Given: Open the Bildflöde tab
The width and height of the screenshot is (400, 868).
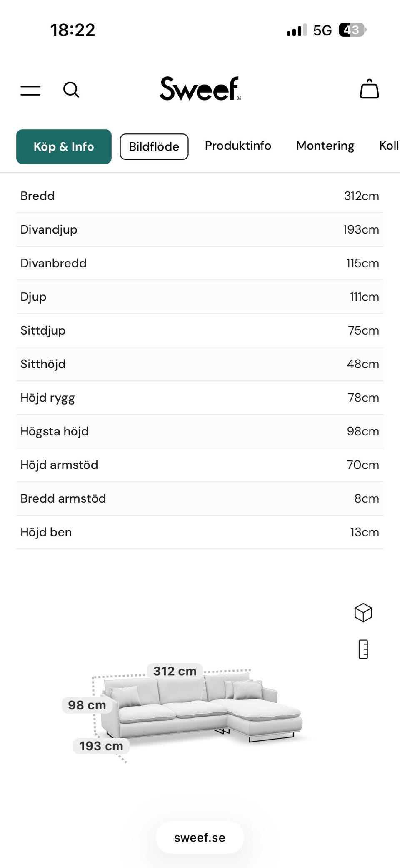Looking at the screenshot, I should click(154, 146).
